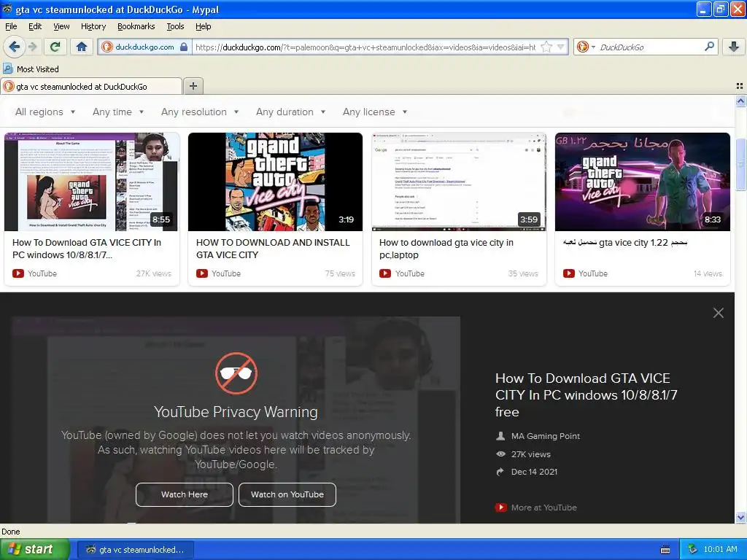Open the File menu

[11, 26]
